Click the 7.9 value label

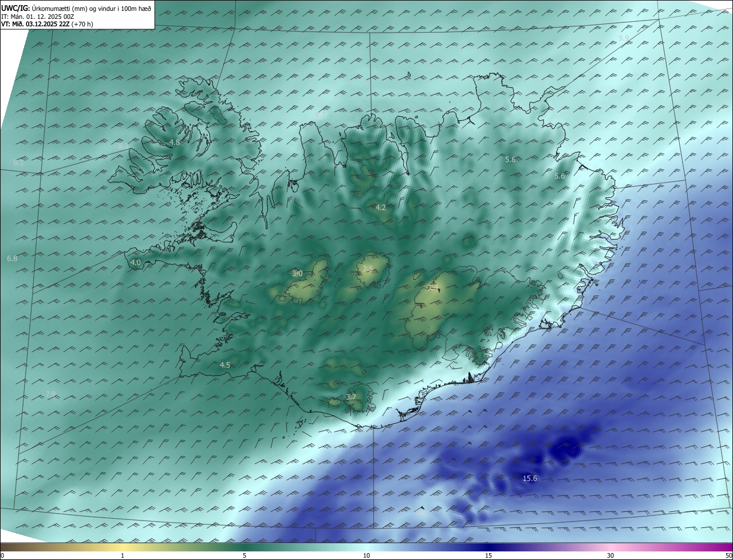coord(50,394)
